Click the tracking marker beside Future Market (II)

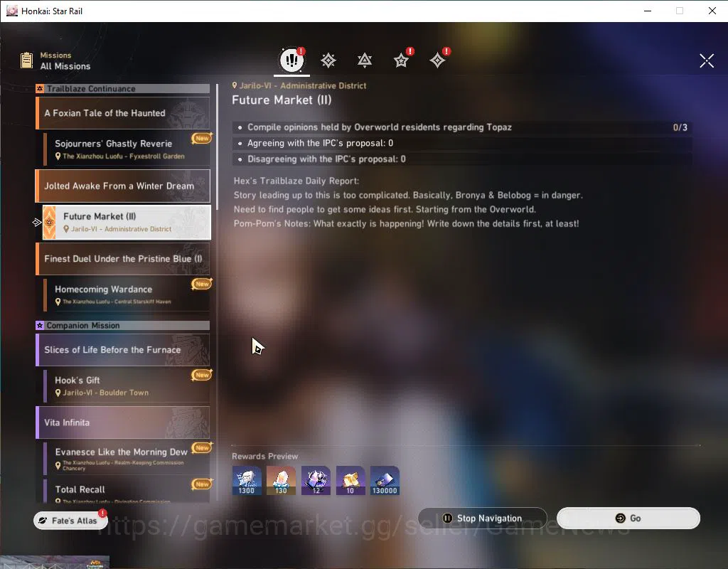[x=37, y=223]
